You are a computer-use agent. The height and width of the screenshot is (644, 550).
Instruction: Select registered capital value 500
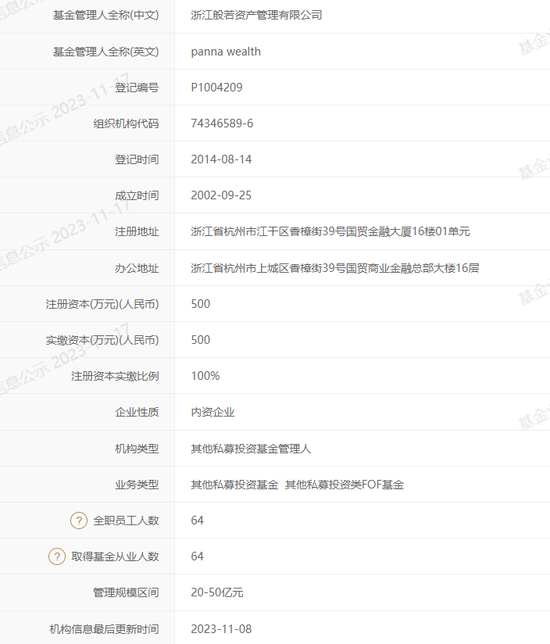click(x=200, y=304)
